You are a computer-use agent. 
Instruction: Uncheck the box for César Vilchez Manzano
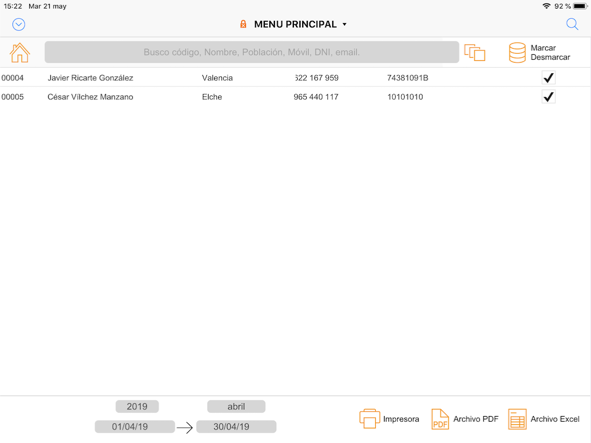(548, 97)
